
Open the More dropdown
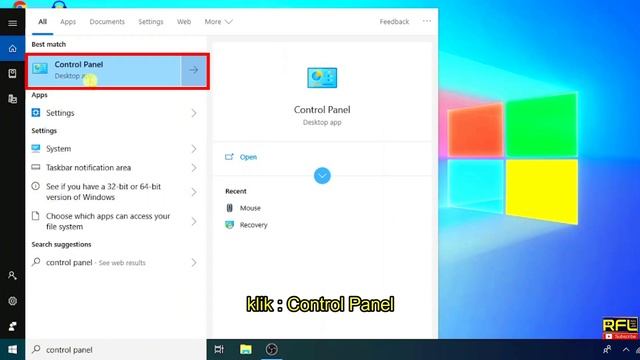pos(218,22)
